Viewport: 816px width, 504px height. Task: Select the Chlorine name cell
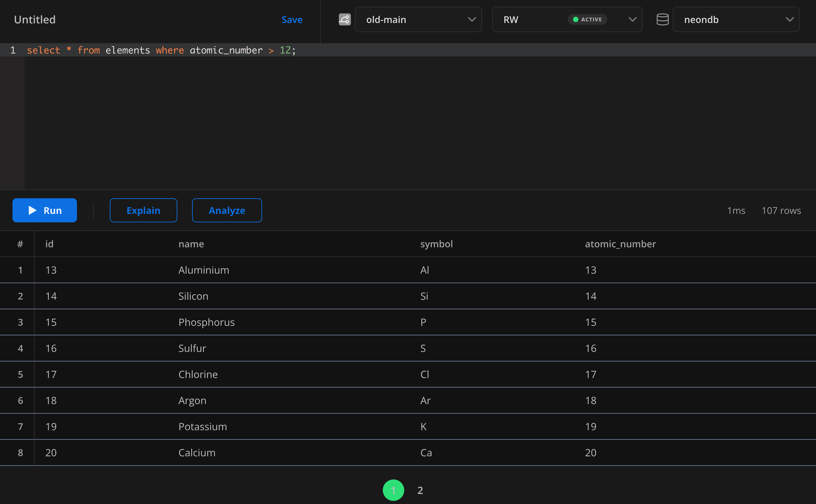point(198,374)
